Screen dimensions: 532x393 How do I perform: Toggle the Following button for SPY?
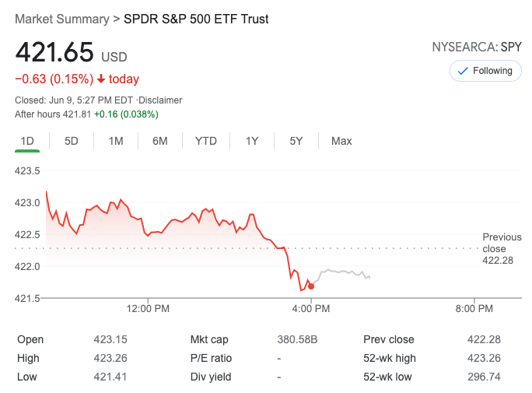click(x=486, y=71)
